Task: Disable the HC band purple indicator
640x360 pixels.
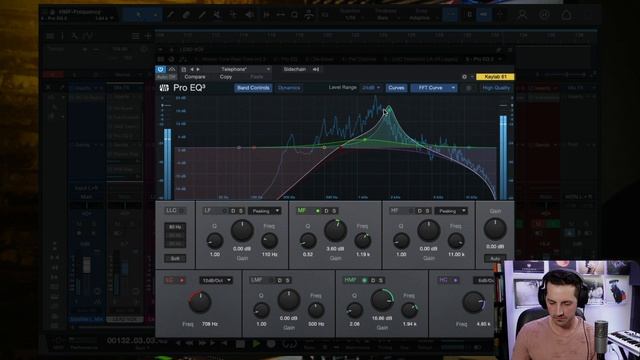Action: (x=456, y=280)
